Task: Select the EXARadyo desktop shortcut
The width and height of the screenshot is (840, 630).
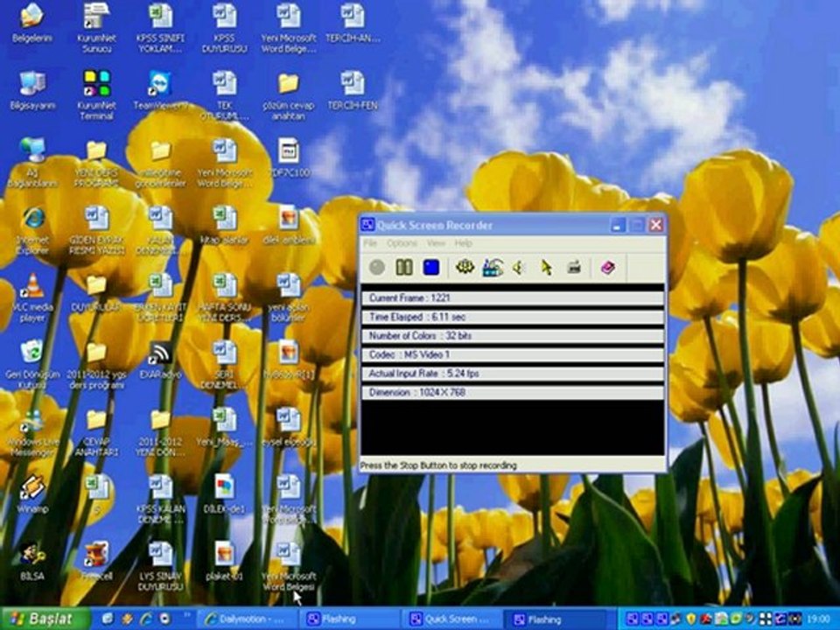Action: pos(160,360)
